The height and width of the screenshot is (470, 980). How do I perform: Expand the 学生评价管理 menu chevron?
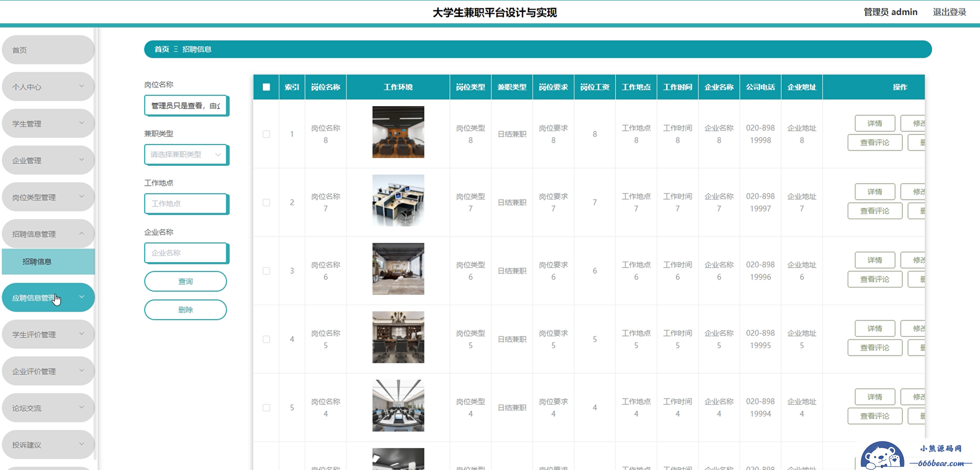81,334
